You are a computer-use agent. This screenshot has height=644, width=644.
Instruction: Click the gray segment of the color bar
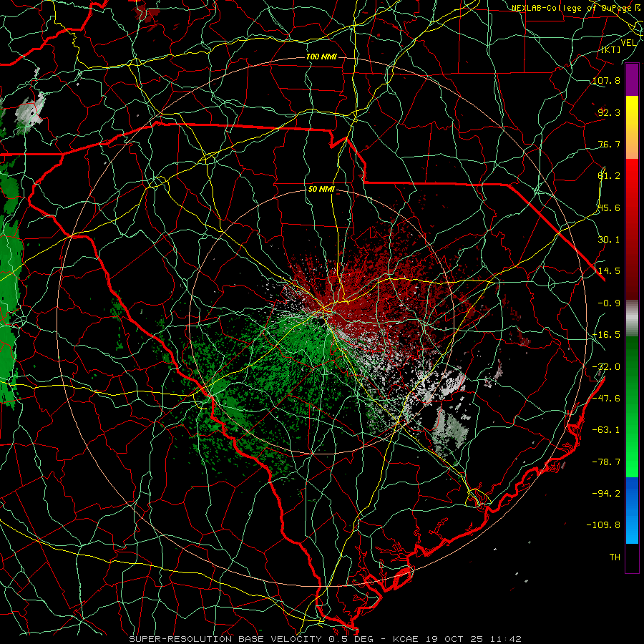(x=632, y=318)
